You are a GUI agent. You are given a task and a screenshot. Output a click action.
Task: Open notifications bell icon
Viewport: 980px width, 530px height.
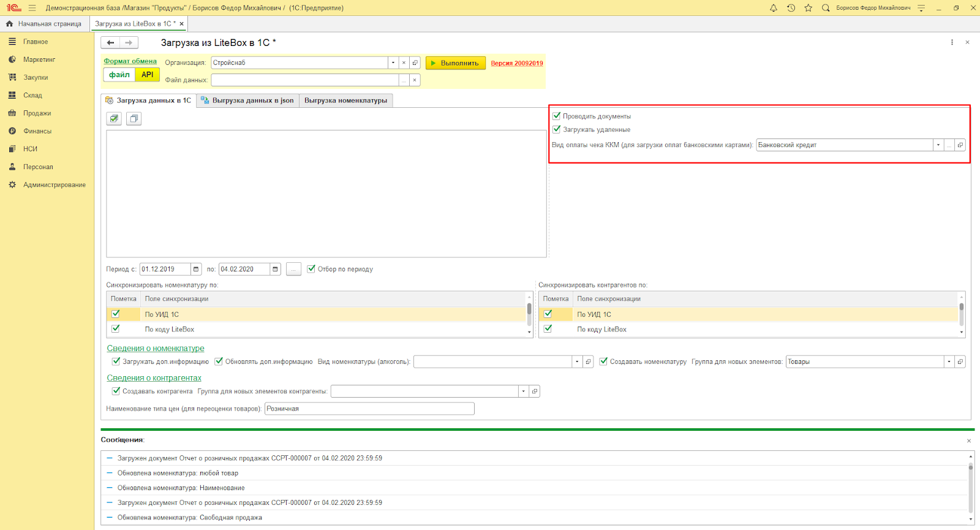click(x=774, y=8)
